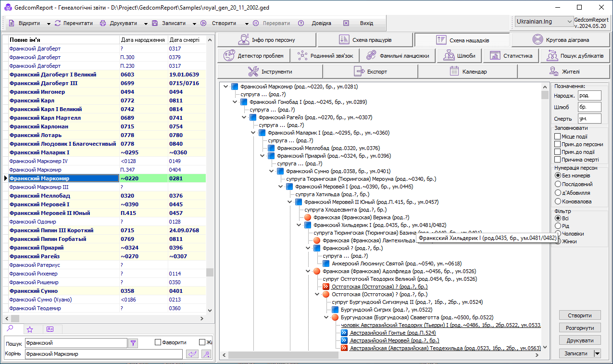
Task: Enable the Місце події checkbox
Action: pos(558,137)
